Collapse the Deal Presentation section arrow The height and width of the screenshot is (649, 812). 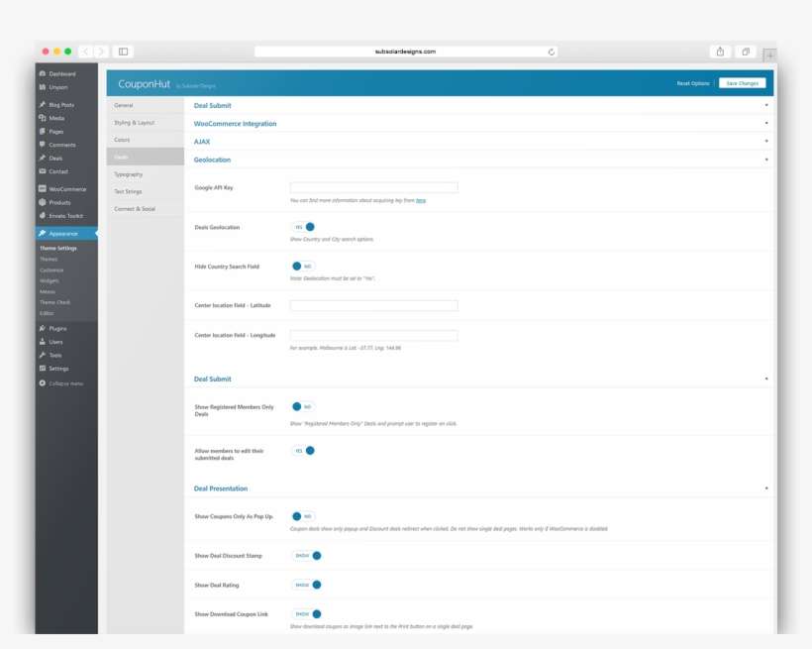pyautogui.click(x=766, y=488)
